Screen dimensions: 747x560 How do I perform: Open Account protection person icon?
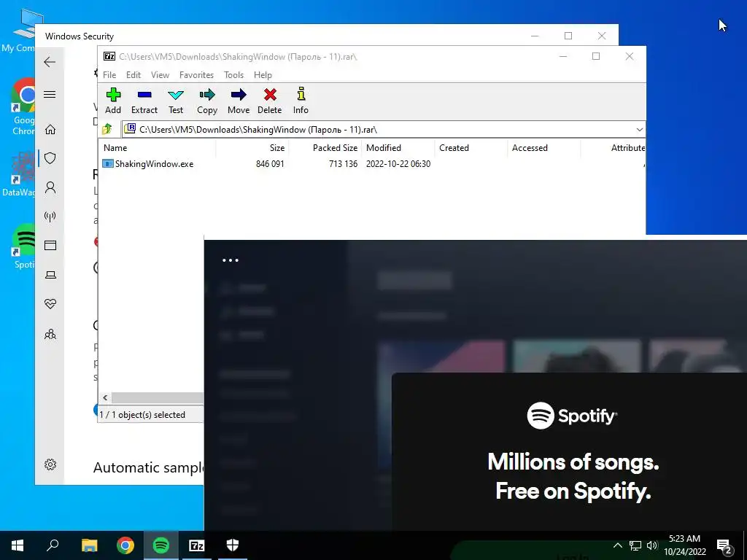click(x=50, y=187)
